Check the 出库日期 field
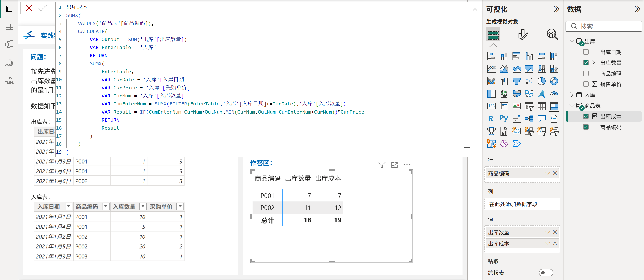The width and height of the screenshot is (644, 280). (x=586, y=52)
